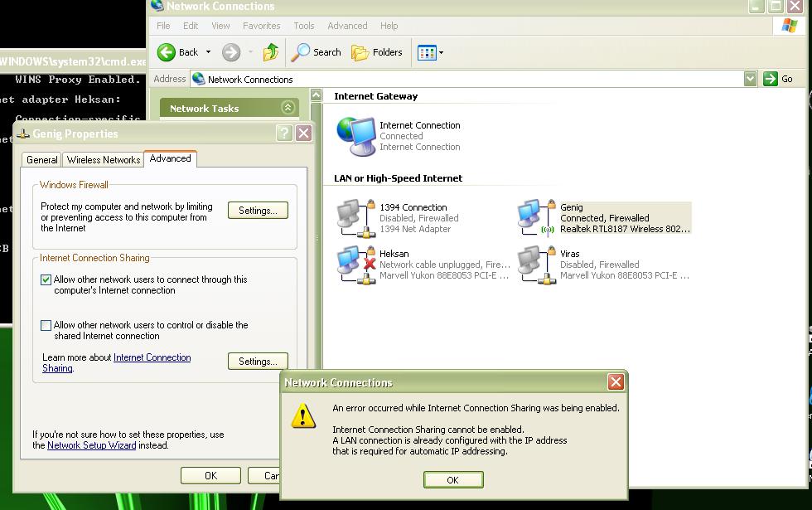
Task: Open the File menu
Action: point(163,26)
